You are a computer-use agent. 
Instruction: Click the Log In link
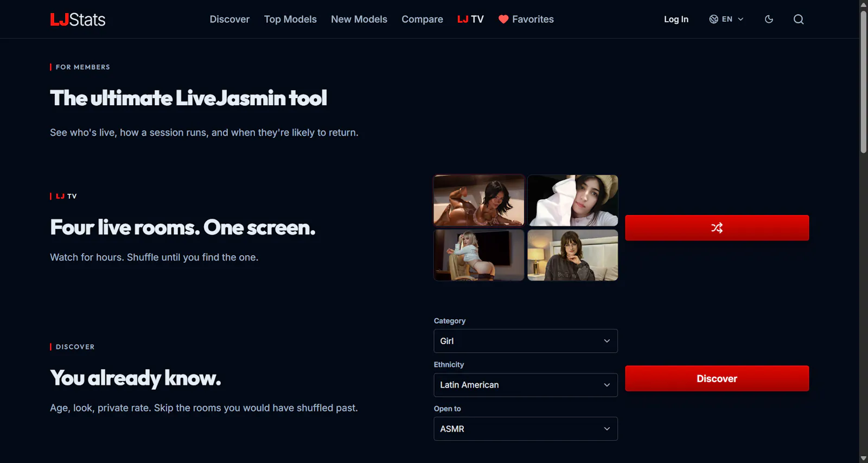click(676, 19)
